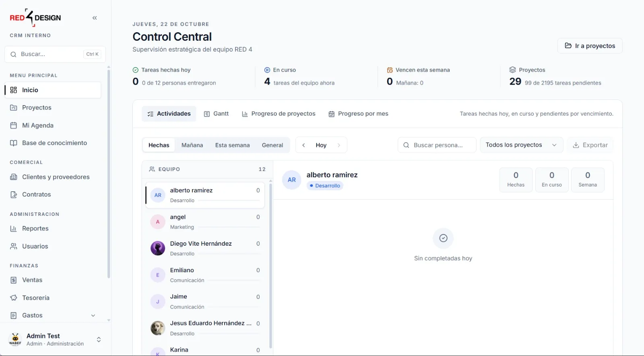Image resolution: width=644 pixels, height=356 pixels.
Task: Go to the next day arrow
Action: (x=339, y=145)
